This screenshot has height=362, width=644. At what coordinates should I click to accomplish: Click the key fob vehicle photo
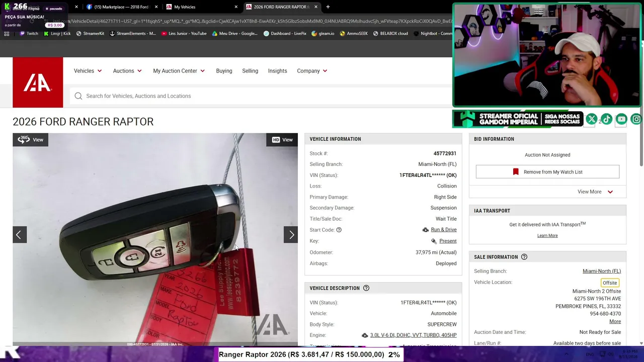[x=155, y=240]
